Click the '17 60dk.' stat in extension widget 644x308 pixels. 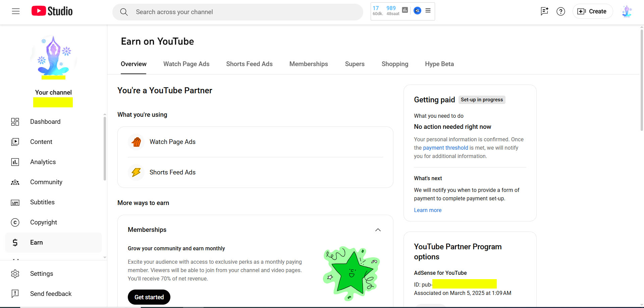click(x=377, y=11)
